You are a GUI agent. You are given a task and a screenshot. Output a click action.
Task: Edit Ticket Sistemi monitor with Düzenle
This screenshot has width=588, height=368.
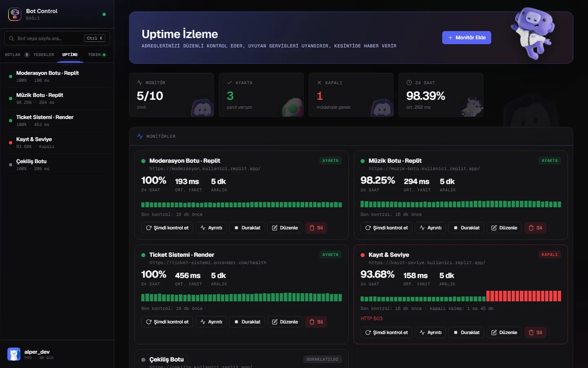pyautogui.click(x=285, y=322)
